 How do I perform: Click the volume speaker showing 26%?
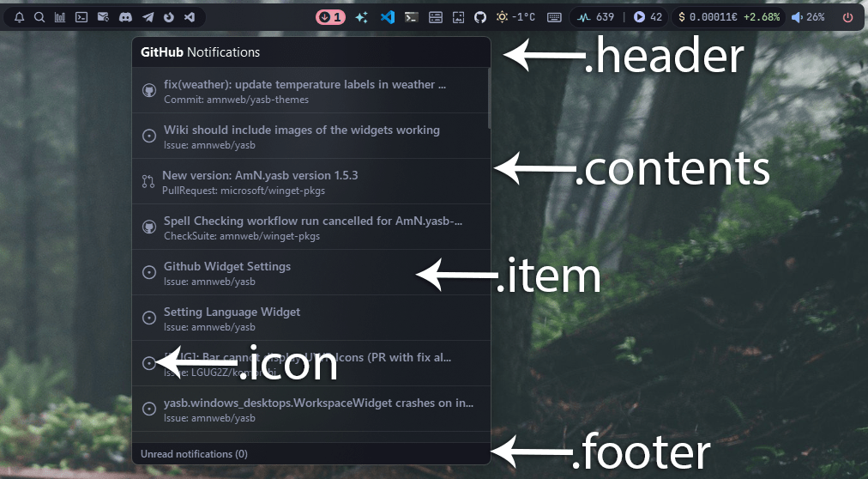pyautogui.click(x=808, y=17)
